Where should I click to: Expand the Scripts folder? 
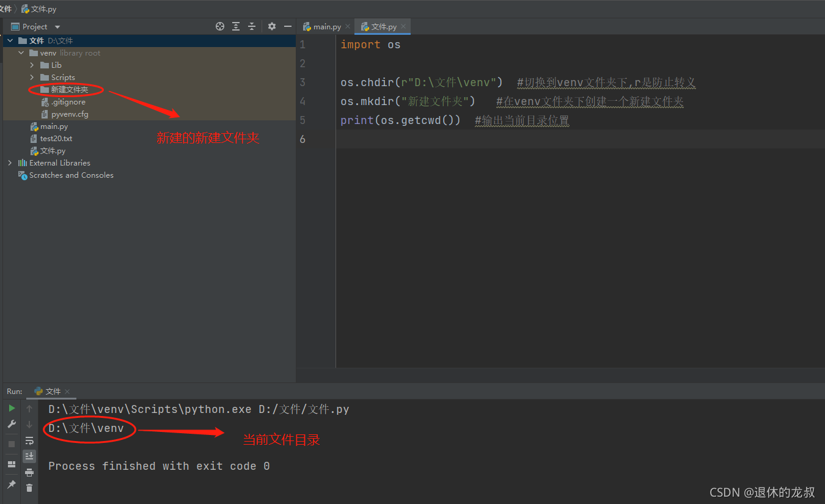coord(32,78)
